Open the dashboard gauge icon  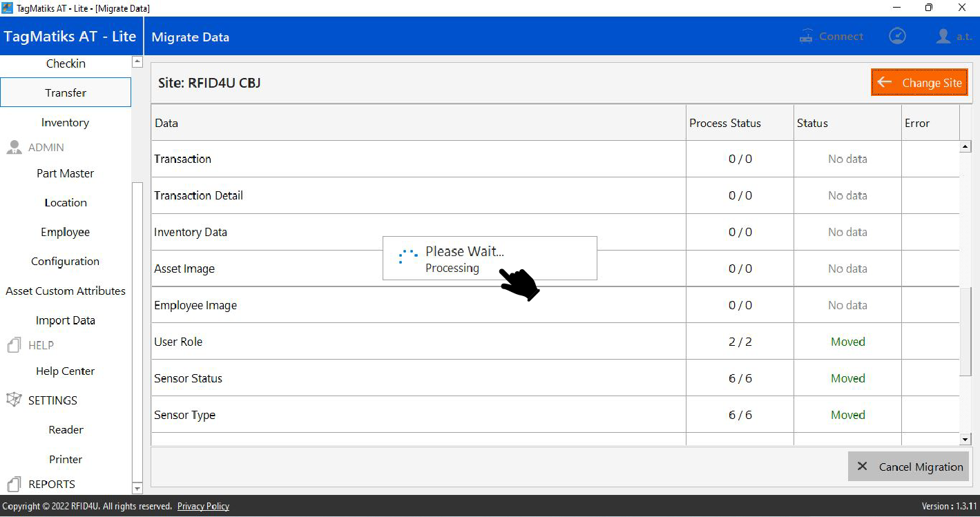[897, 37]
